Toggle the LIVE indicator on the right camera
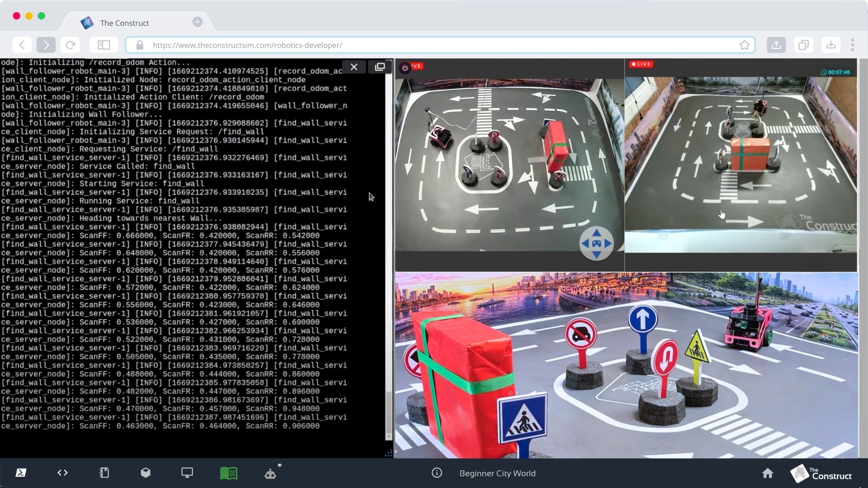Screen dimensions: 868x488 click(x=642, y=64)
